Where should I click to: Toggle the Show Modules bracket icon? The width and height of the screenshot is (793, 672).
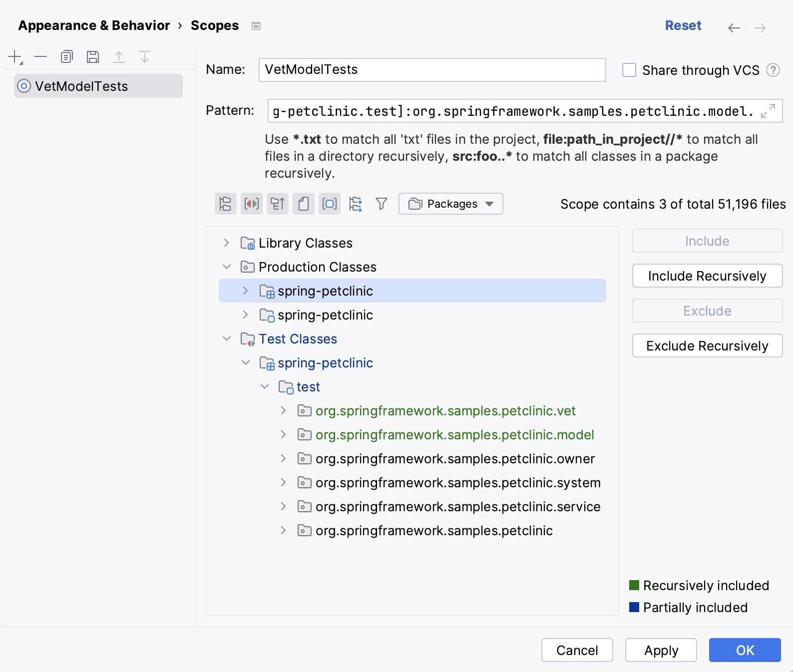coord(330,204)
